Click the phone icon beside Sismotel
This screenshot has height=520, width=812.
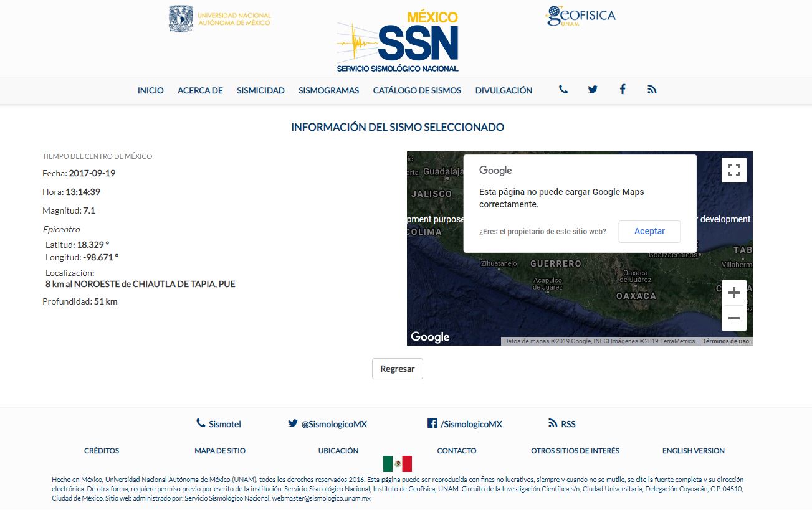point(201,423)
